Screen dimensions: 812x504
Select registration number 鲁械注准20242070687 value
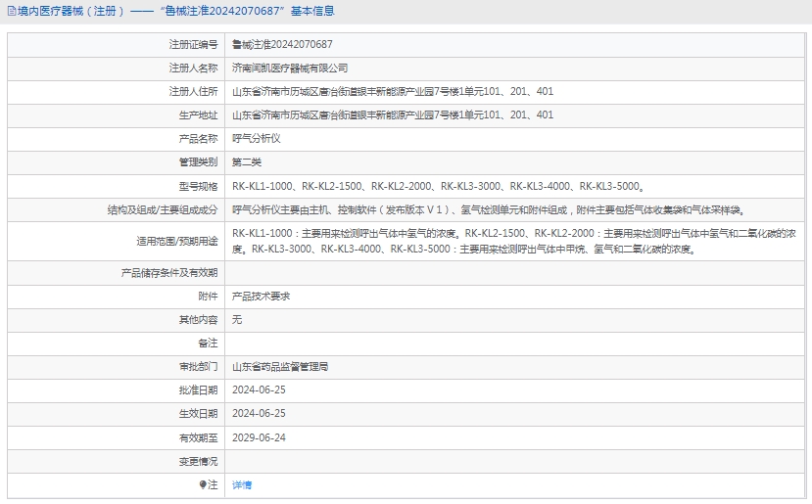coord(282,44)
